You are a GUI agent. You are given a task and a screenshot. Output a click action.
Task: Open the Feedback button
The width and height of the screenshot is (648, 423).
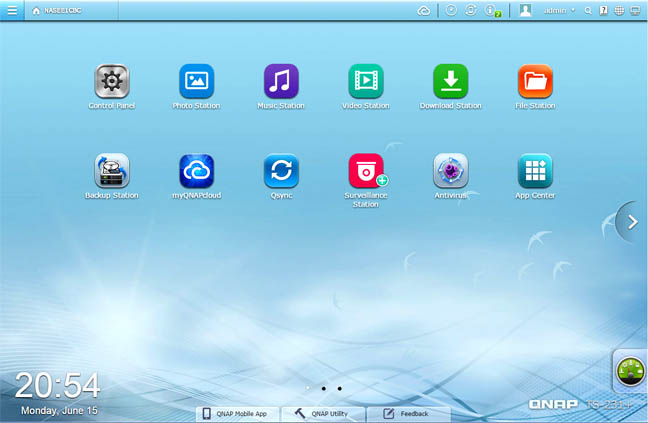tap(408, 413)
